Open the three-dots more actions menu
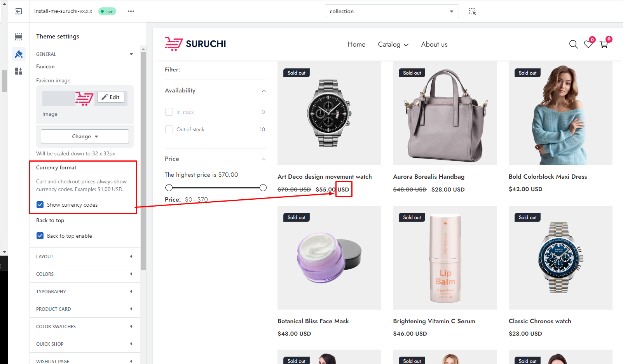623x364 pixels. click(x=131, y=11)
